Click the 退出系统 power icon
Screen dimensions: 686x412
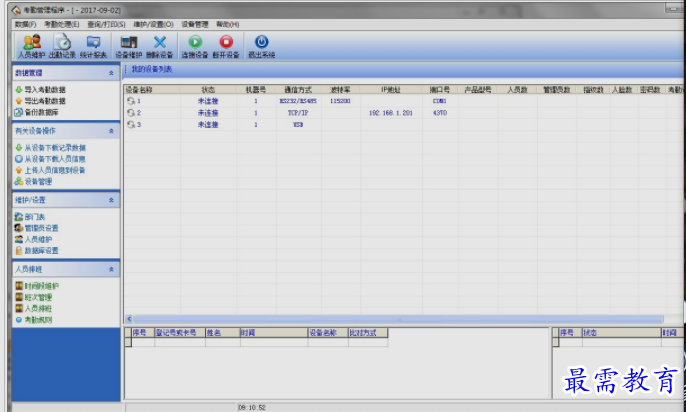tap(261, 45)
